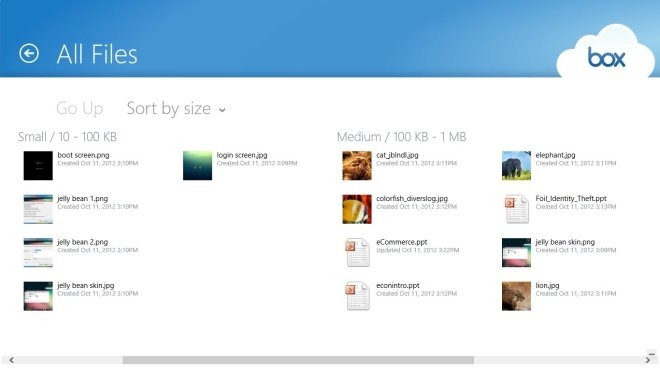Select the jelly bean 2.png file name
The image size is (660, 371).
click(82, 242)
